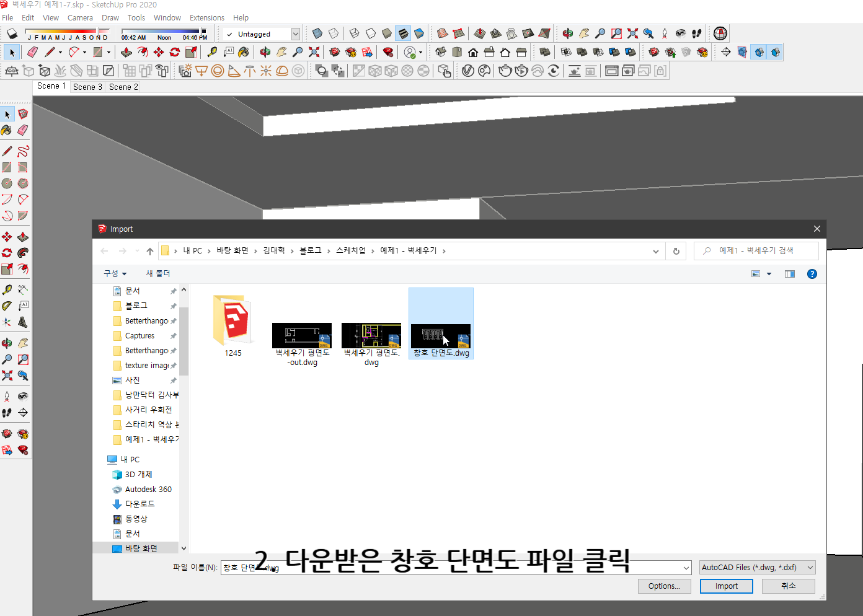Click the Import button
This screenshot has height=616, width=863.
tap(726, 586)
